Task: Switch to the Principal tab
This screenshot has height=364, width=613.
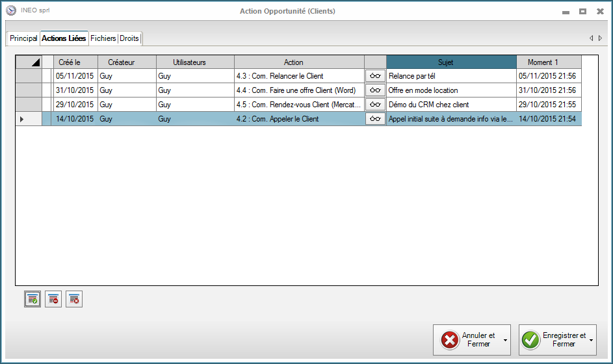Action: coord(23,38)
